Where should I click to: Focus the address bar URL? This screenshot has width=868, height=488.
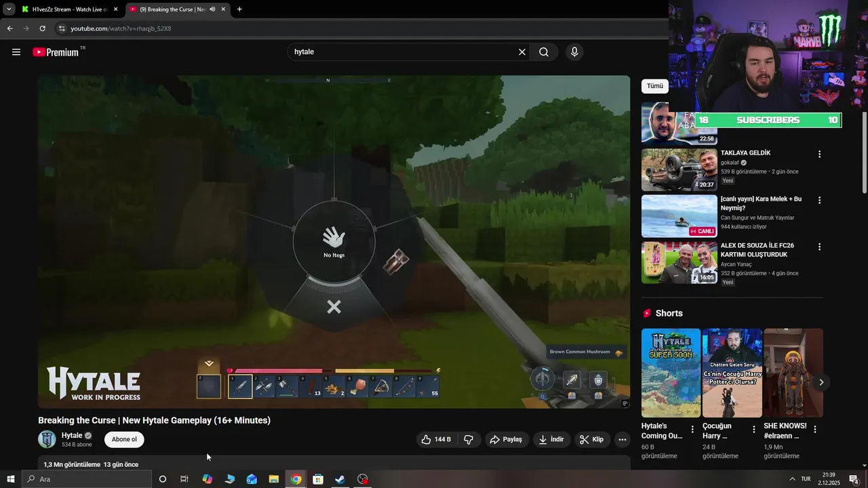click(121, 28)
